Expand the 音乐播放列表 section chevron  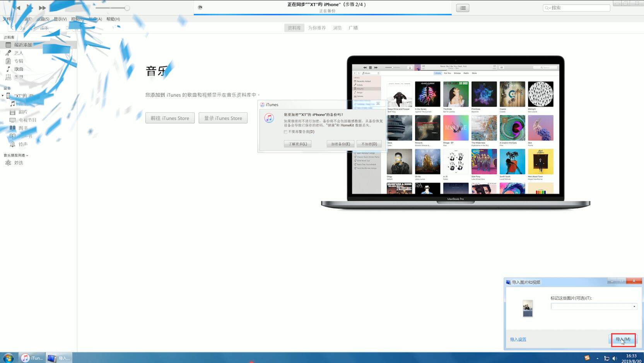(27, 156)
